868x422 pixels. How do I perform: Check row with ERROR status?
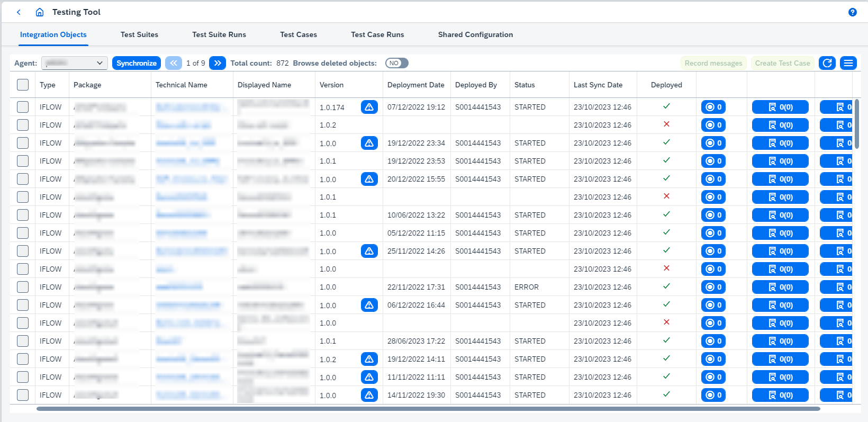click(23, 287)
